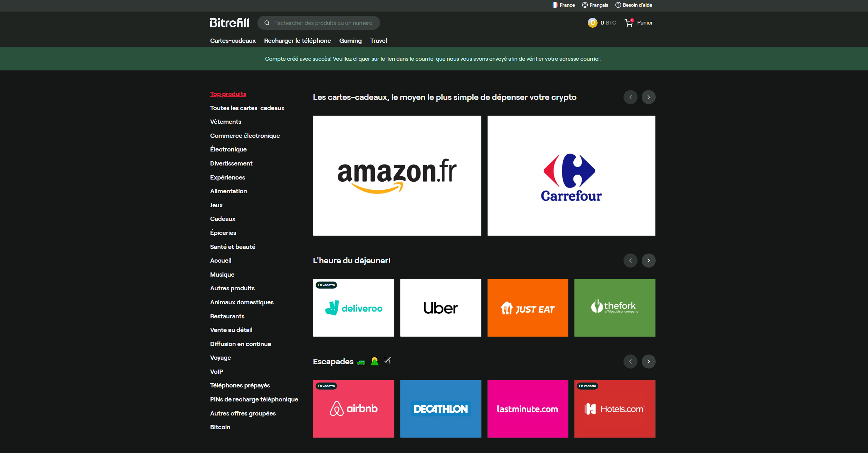
Task: Select Restaurants category
Action: 227,316
